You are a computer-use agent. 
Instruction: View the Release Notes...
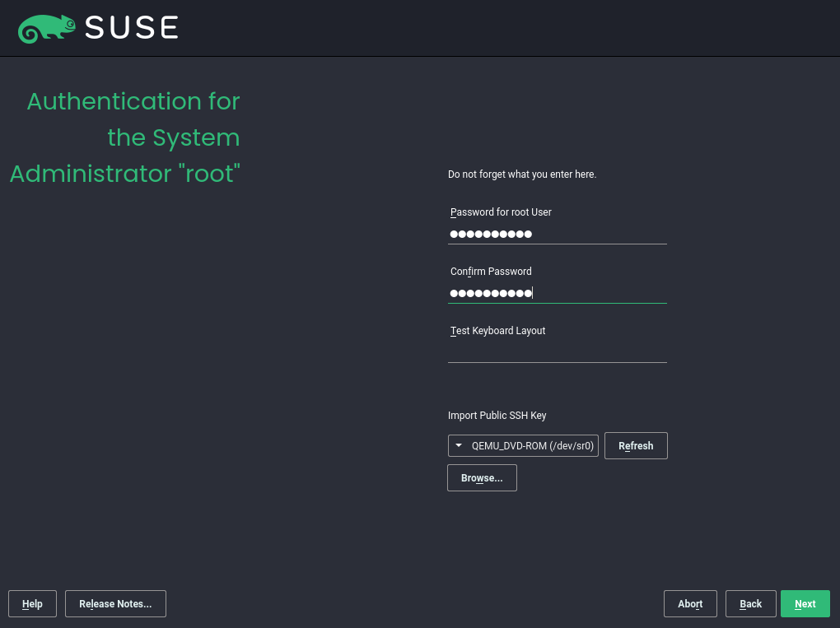pyautogui.click(x=115, y=603)
